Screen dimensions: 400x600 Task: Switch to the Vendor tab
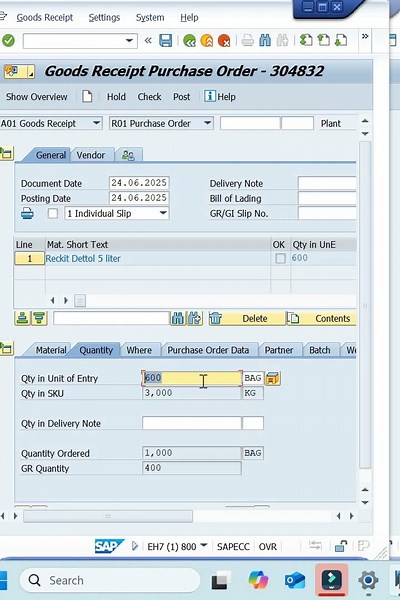(91, 155)
